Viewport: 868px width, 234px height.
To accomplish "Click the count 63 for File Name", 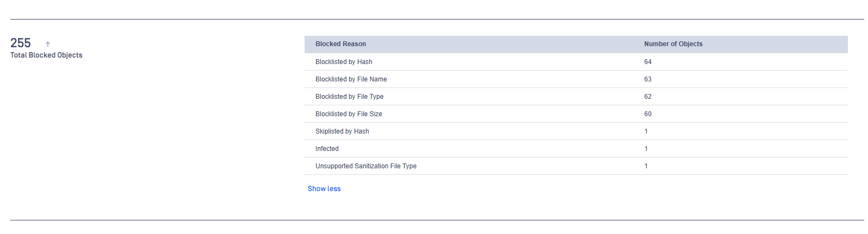I will click(648, 79).
